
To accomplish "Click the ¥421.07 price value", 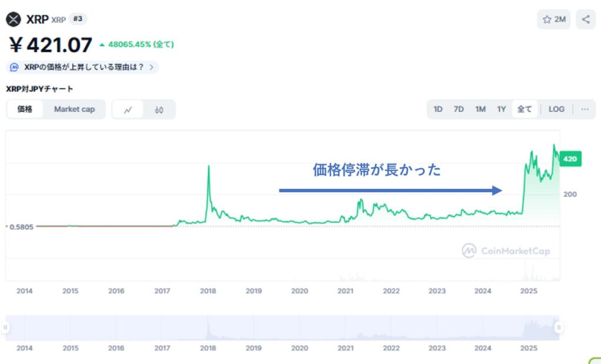I will point(50,45).
